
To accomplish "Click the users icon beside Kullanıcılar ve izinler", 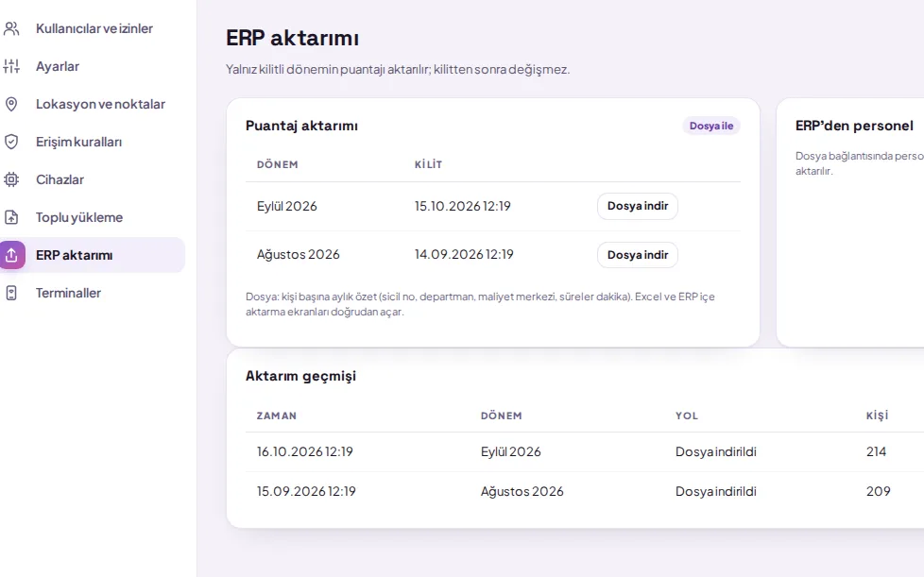I will pos(11,28).
